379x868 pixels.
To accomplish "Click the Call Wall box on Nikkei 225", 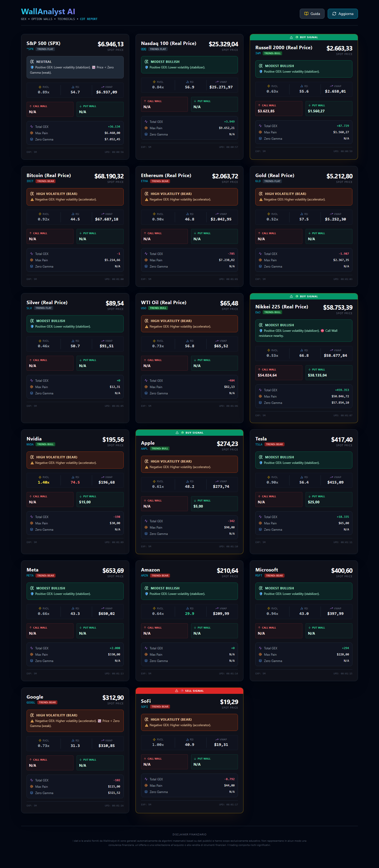I will pyautogui.click(x=278, y=373).
